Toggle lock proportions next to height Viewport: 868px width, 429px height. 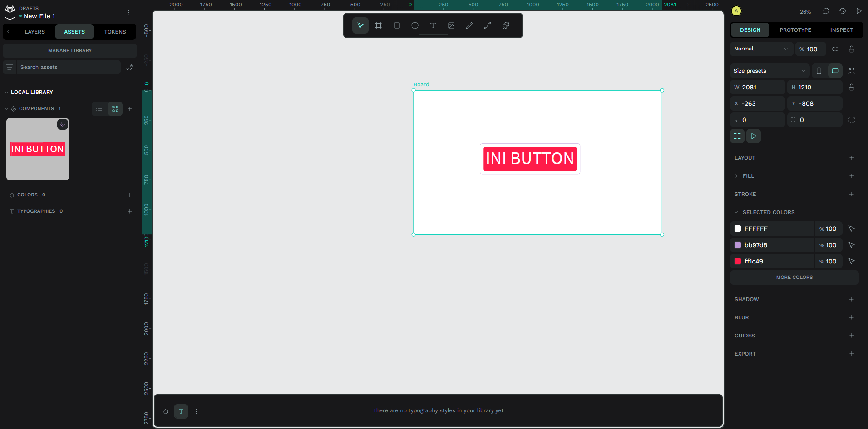[851, 87]
